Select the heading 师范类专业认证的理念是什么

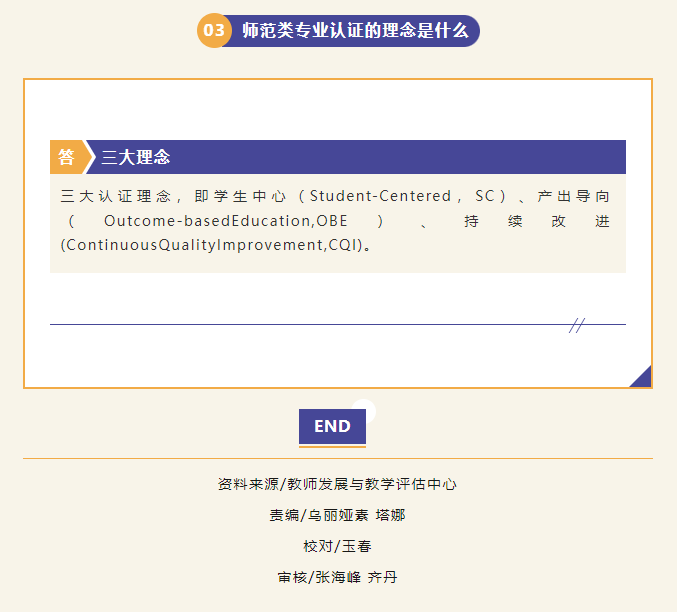pos(355,31)
